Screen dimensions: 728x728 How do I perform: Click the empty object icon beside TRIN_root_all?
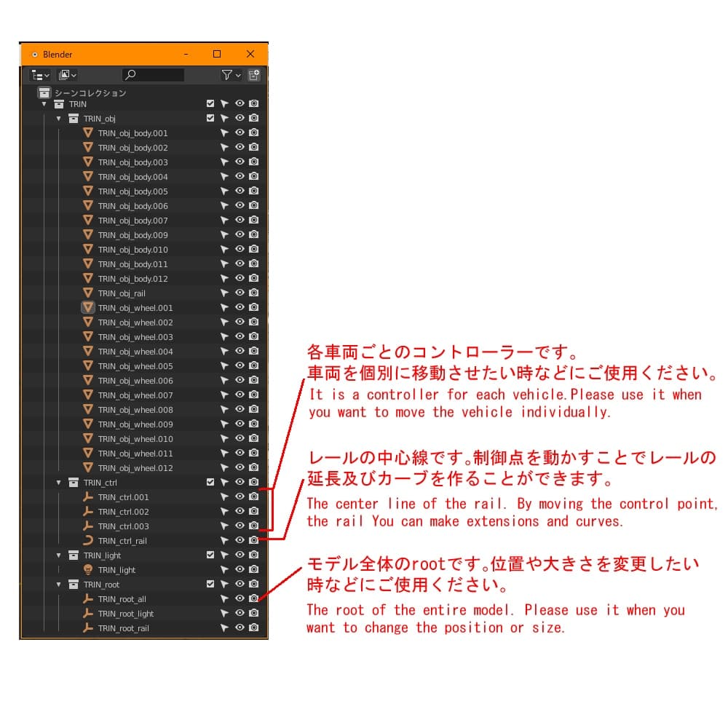point(87,598)
